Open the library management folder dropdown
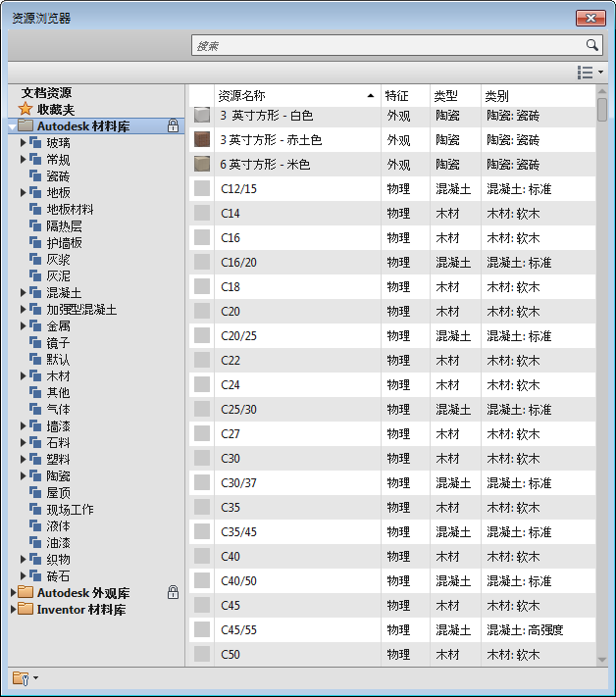Image resolution: width=616 pixels, height=697 pixels. coord(26,678)
